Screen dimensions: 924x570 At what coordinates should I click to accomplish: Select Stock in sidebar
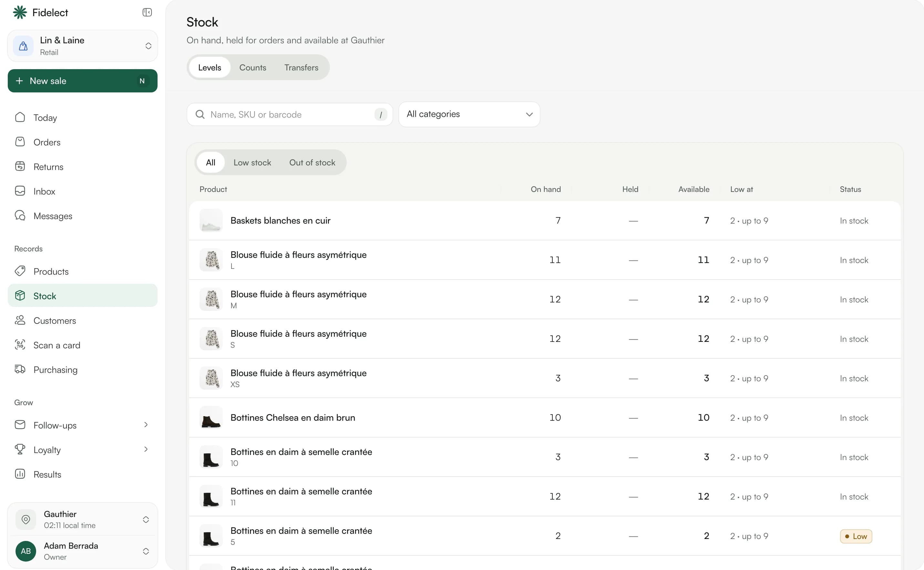pos(83,296)
